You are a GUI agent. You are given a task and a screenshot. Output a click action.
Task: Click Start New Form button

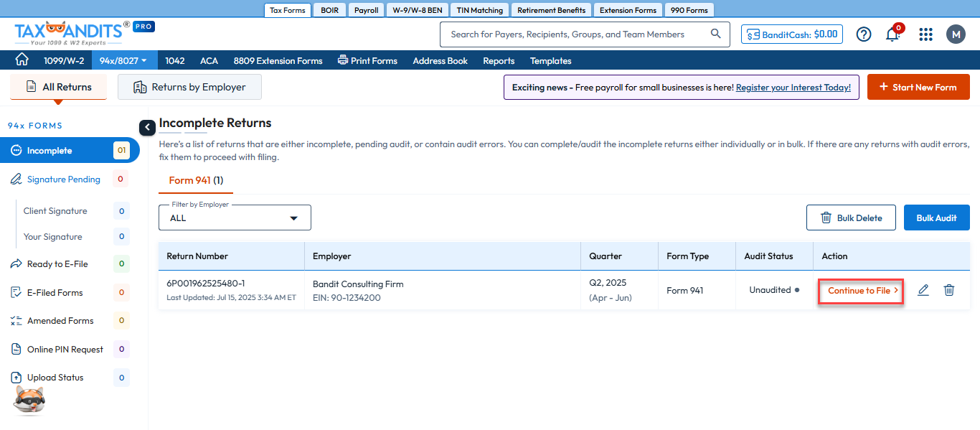pos(918,87)
